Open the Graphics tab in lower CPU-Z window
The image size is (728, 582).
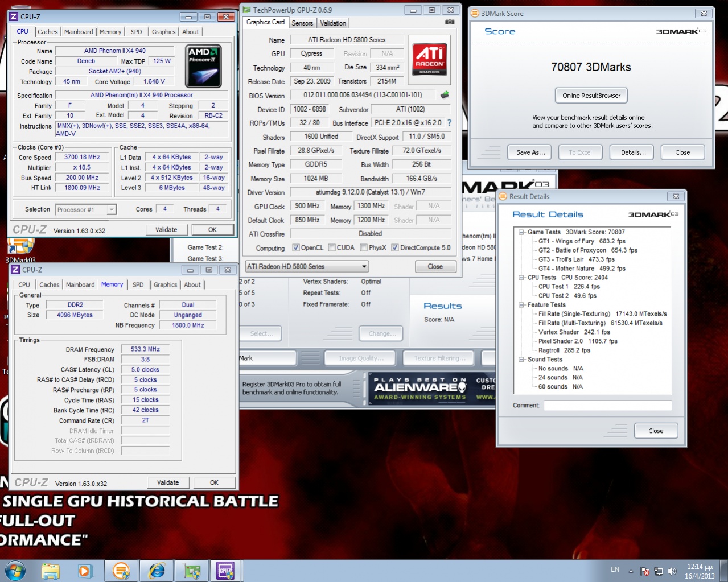click(x=166, y=284)
